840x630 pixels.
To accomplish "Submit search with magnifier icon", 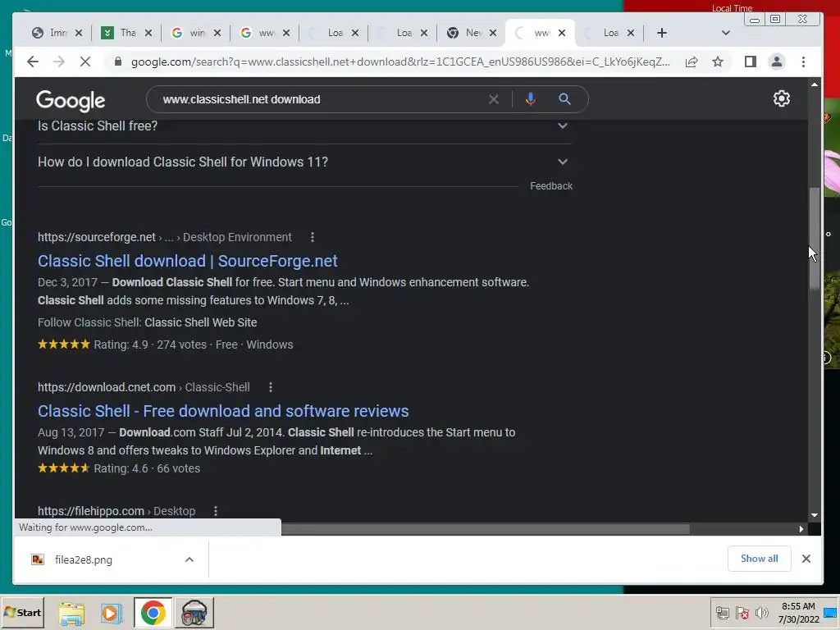I will pos(564,99).
